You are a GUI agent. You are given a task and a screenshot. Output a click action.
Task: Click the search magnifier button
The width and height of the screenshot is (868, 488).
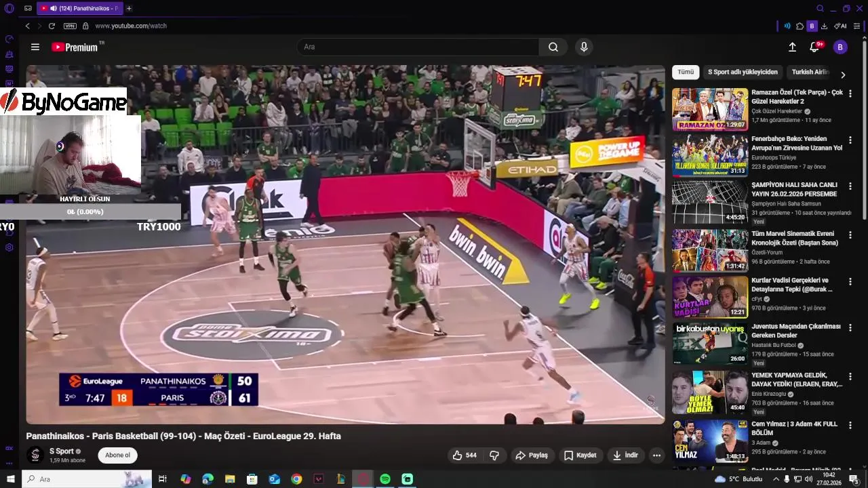point(553,47)
